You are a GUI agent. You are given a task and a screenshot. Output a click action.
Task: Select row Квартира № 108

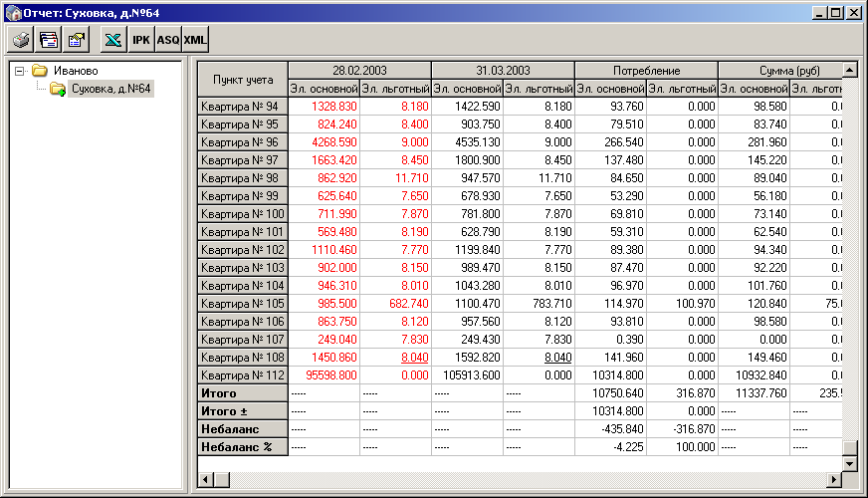pos(243,358)
